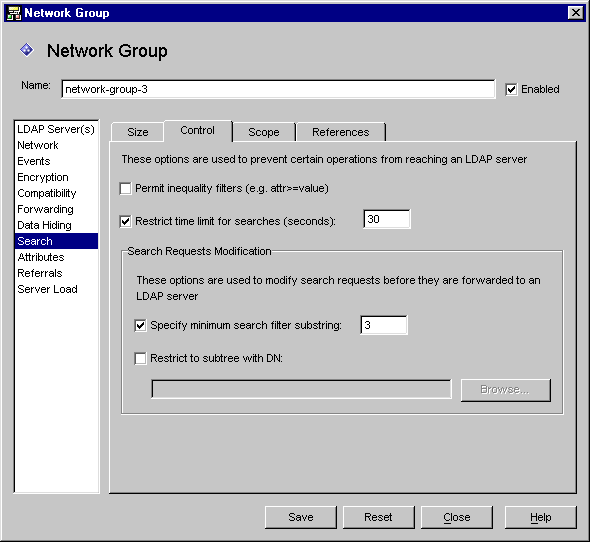This screenshot has height=542, width=590.
Task: Open the Attributes category
Action: click(x=56, y=257)
